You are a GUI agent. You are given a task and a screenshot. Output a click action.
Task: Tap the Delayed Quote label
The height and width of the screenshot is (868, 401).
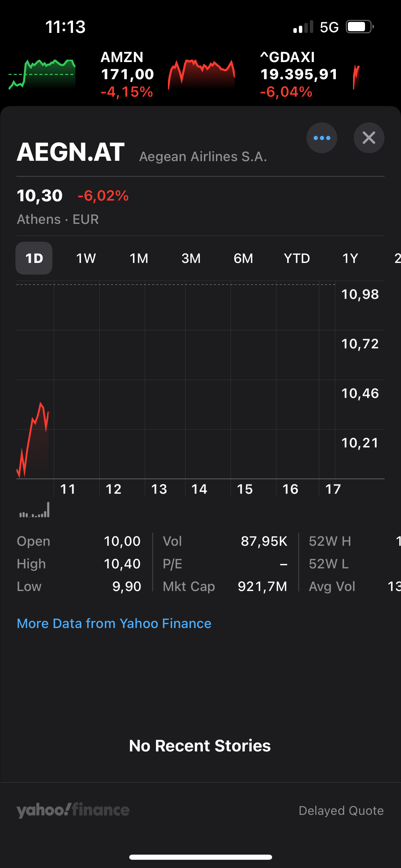[341, 811]
